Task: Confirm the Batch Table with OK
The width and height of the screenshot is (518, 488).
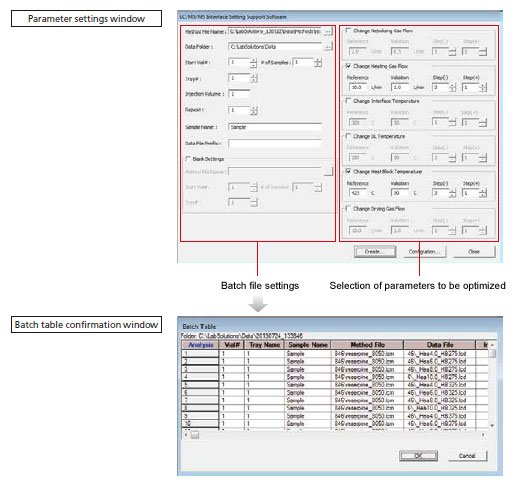Action: [418, 455]
